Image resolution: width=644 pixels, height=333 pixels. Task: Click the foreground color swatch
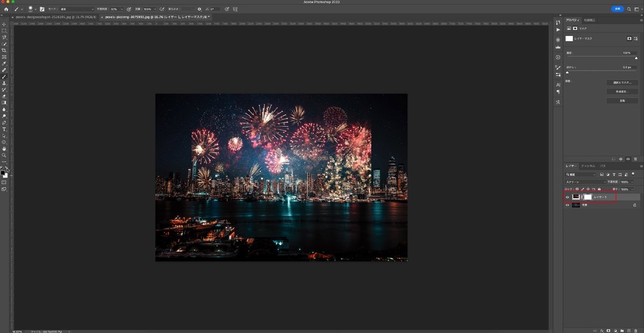pyautogui.click(x=3, y=173)
